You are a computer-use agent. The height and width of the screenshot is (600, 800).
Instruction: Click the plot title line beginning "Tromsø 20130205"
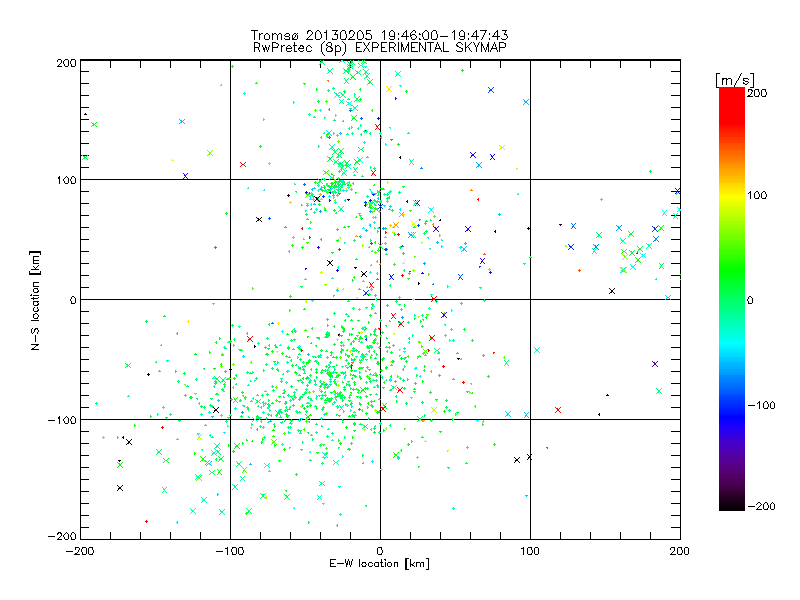380,35
